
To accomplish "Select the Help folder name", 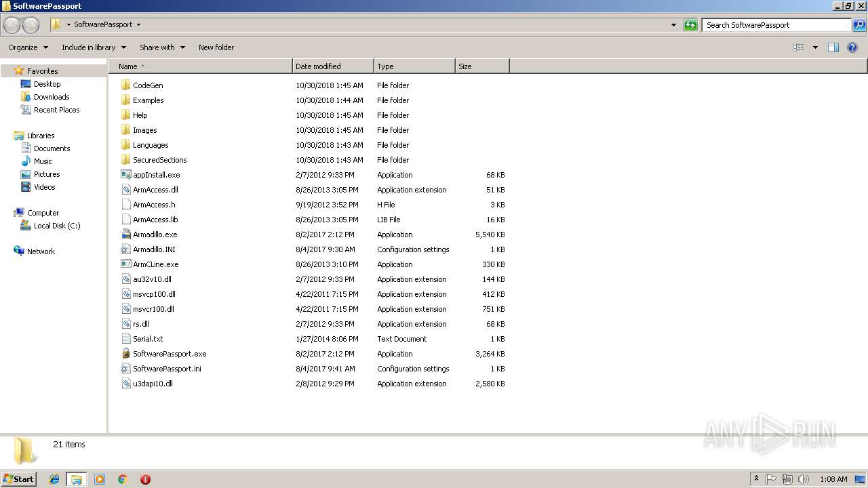I will click(140, 115).
